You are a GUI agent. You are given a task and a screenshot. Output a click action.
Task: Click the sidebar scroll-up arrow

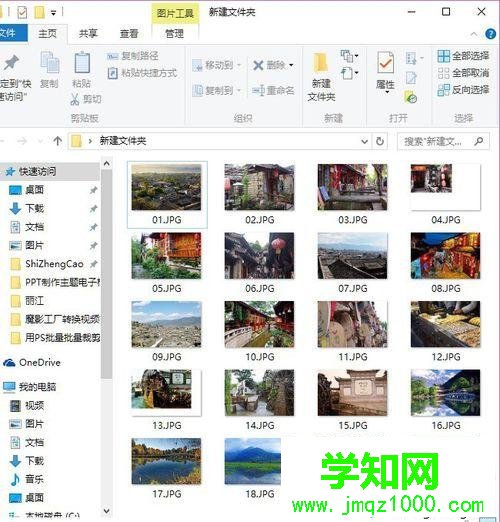(x=107, y=164)
